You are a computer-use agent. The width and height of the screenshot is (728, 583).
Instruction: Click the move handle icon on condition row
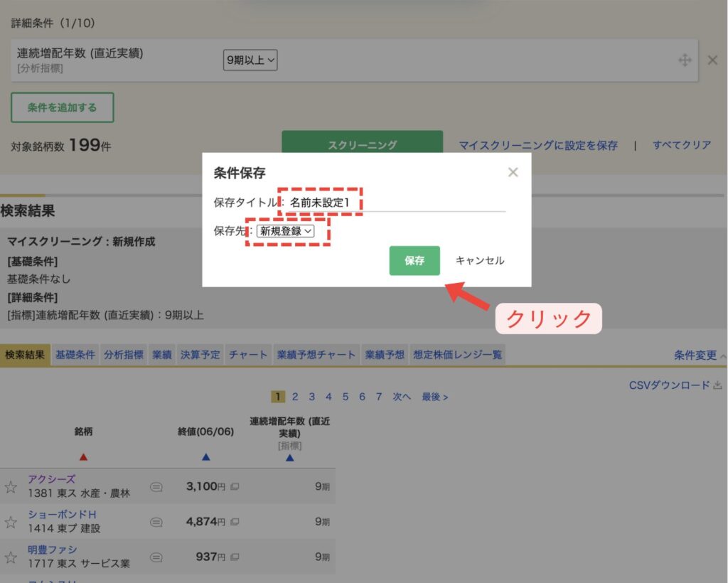tap(685, 60)
